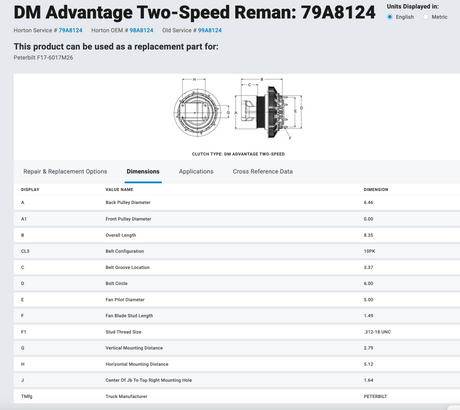Switch to Cross Reference Data tab
The width and height of the screenshot is (460, 410).
[263, 171]
